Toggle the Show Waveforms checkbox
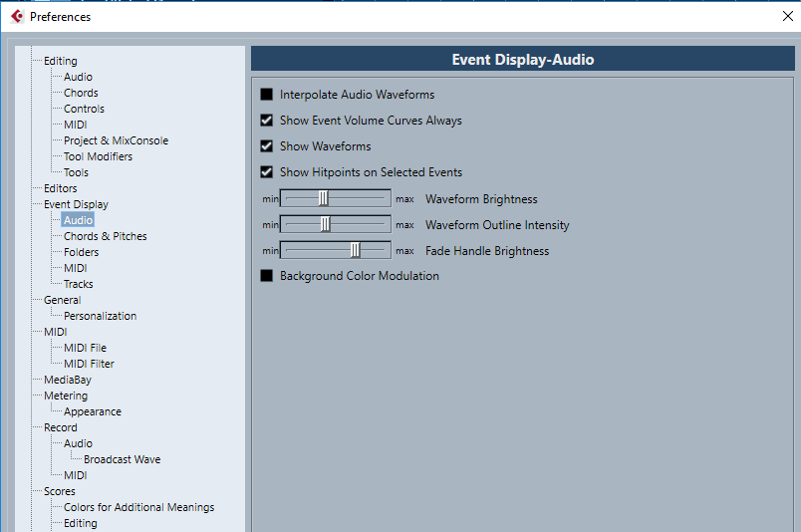The width and height of the screenshot is (801, 532). [267, 146]
